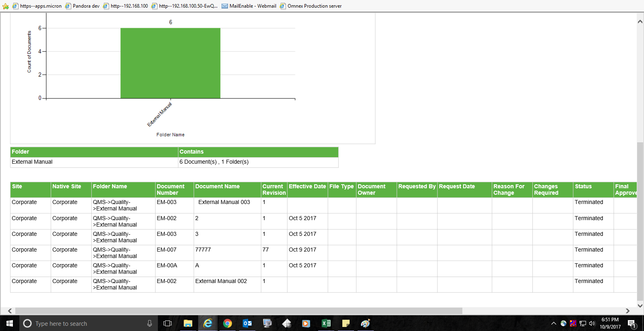Viewport: 644px width, 331px height.
Task: Open the screen capture camera app in taskbar
Action: (x=267, y=323)
